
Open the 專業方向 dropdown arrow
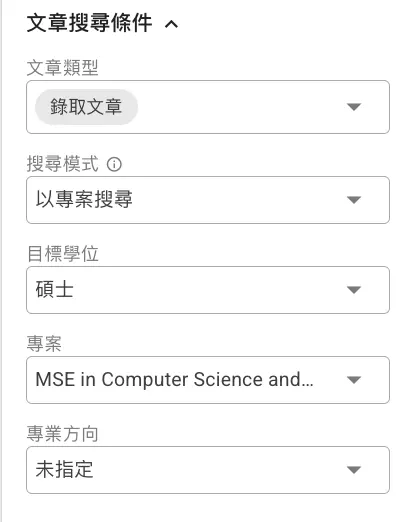point(354,470)
